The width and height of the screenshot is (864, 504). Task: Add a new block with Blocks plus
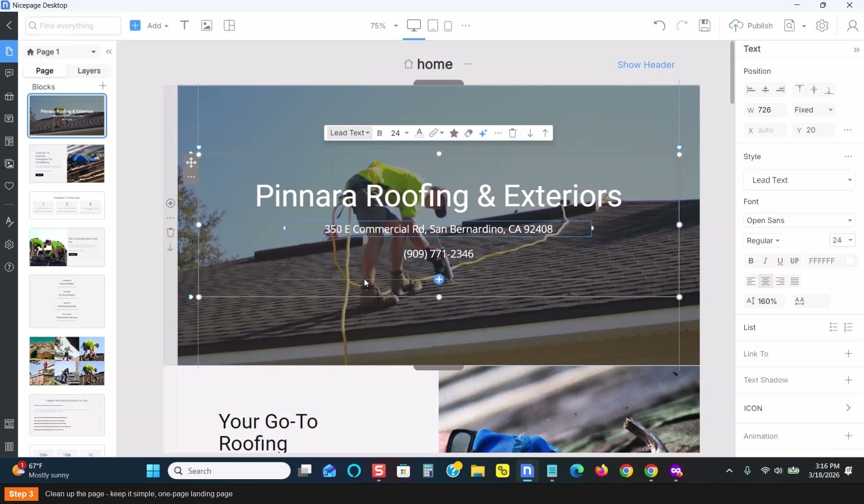(103, 86)
